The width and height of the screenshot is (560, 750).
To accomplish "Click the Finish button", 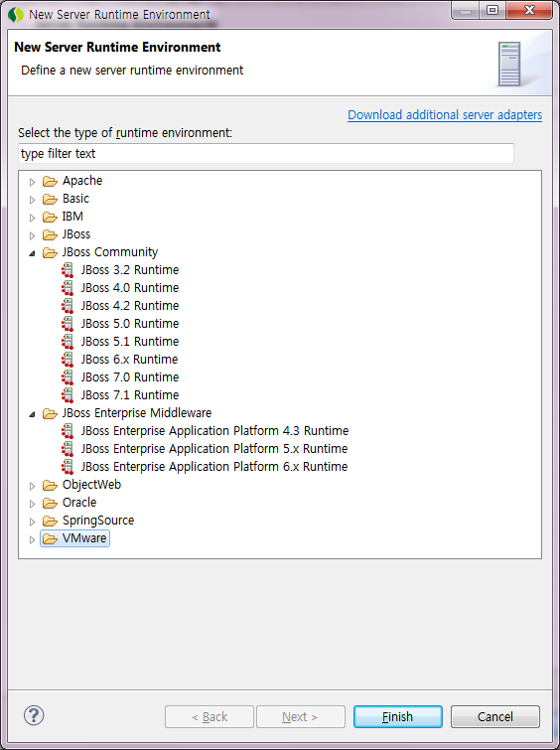I will point(398,716).
